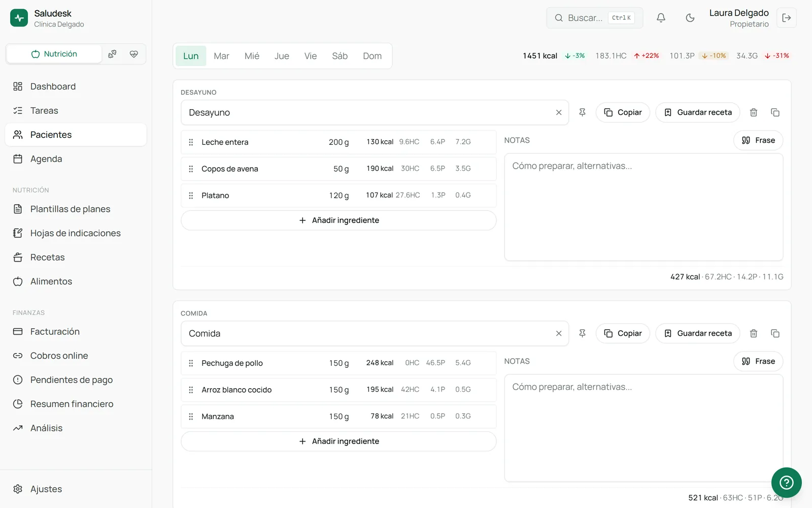Focus the Buscar search box
The height and width of the screenshot is (508, 812).
tap(595, 18)
